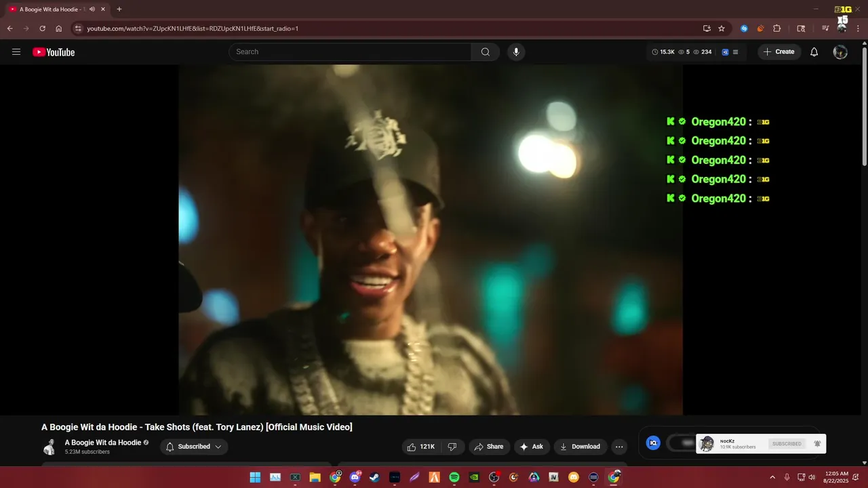Open A Boogie Wit da Hoodie channel link
The width and height of the screenshot is (868, 488).
tap(103, 443)
